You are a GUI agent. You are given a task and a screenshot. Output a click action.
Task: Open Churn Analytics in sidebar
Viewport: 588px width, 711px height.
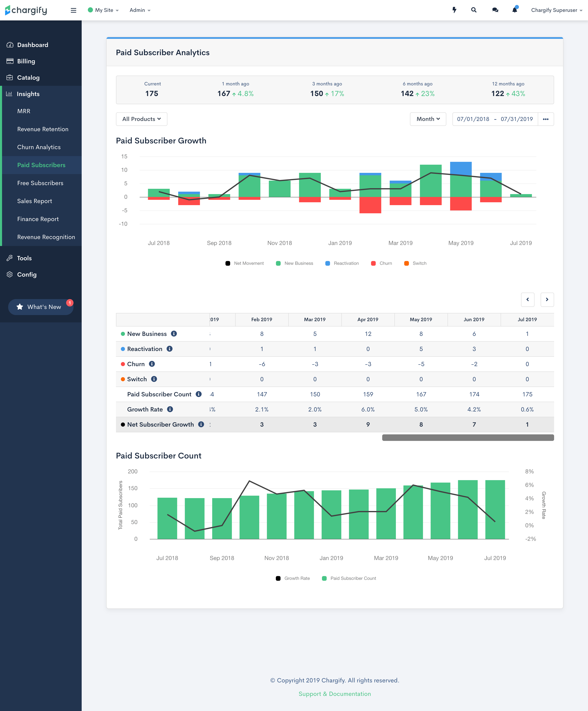click(x=39, y=147)
